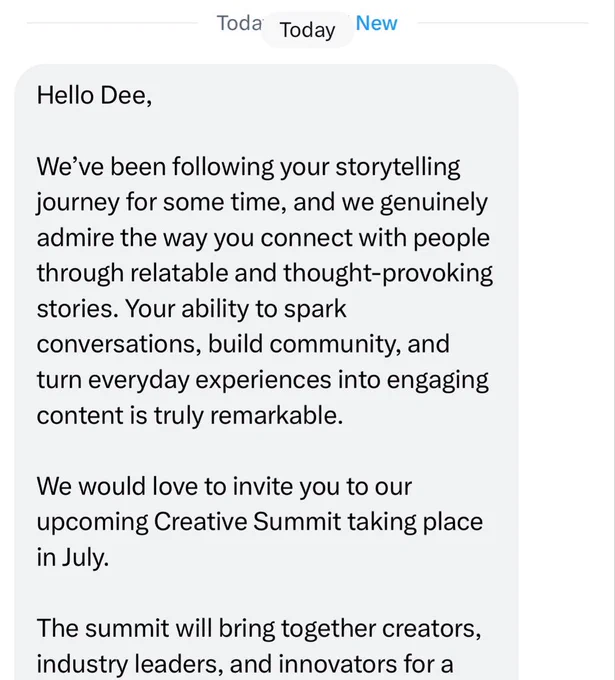Click the 'turn everyday experiences' line
This screenshot has height=680, width=615.
click(x=262, y=380)
